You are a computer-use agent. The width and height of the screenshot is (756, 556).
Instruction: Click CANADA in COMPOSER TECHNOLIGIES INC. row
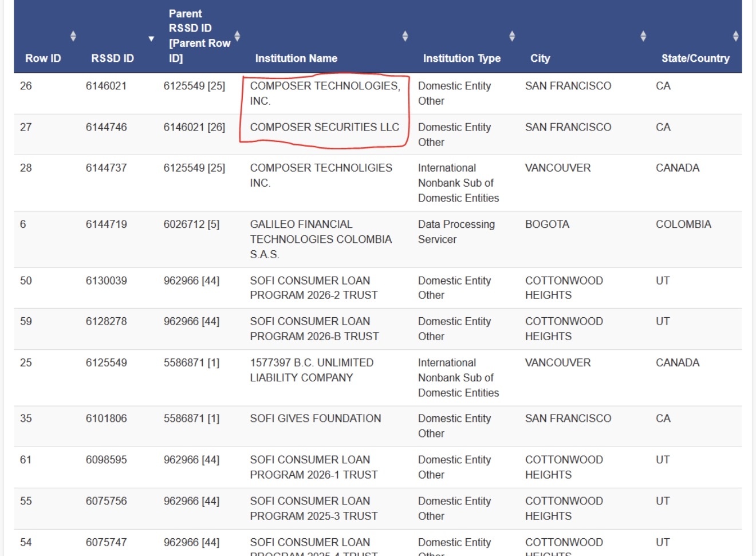(678, 168)
